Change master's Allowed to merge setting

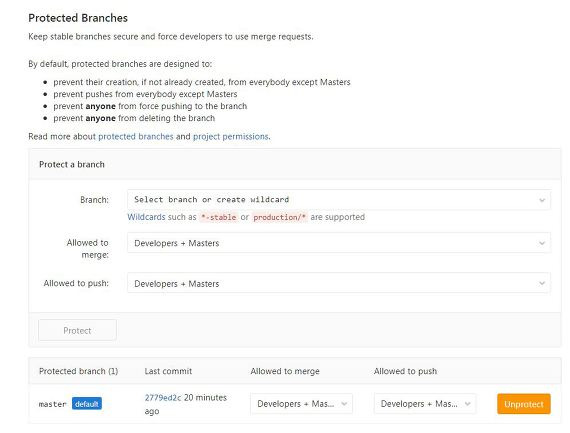301,404
